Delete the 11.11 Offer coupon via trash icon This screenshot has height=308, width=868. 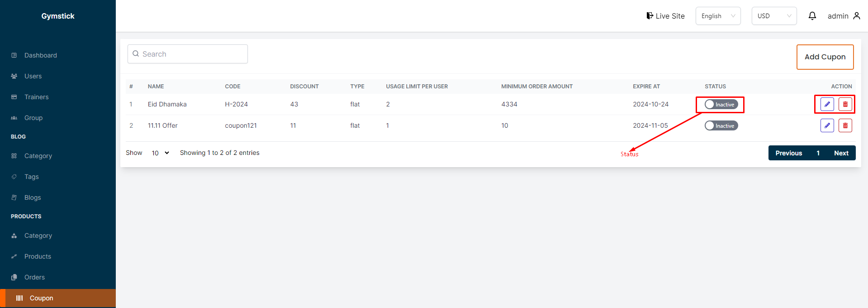[845, 125]
